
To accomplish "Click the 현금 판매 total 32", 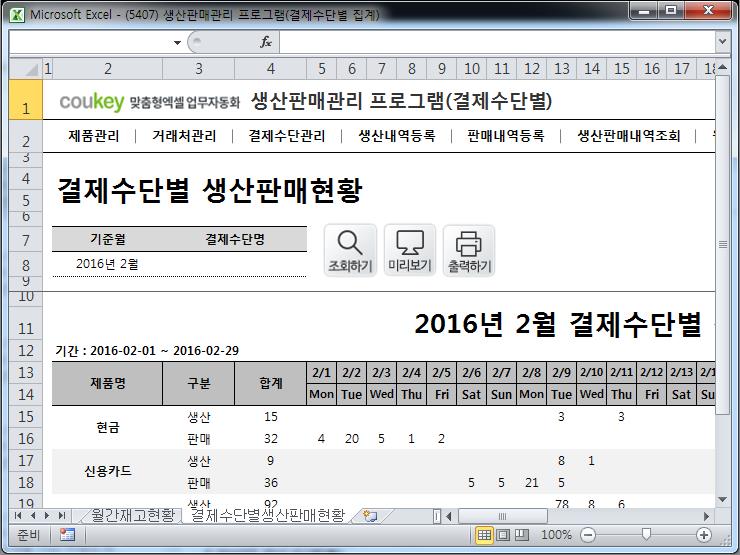I will click(270, 439).
